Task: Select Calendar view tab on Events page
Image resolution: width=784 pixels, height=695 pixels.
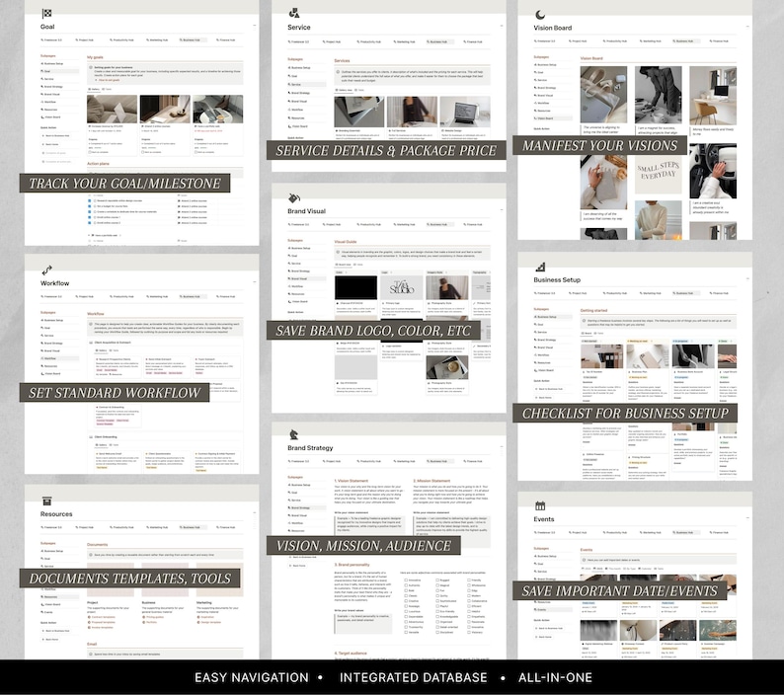Action: [x=644, y=569]
